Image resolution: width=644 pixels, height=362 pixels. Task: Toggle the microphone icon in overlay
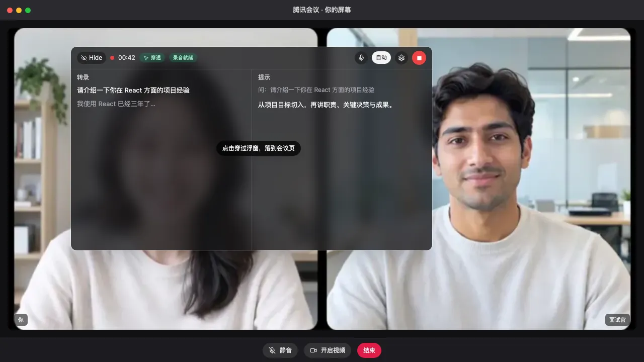[x=361, y=58]
